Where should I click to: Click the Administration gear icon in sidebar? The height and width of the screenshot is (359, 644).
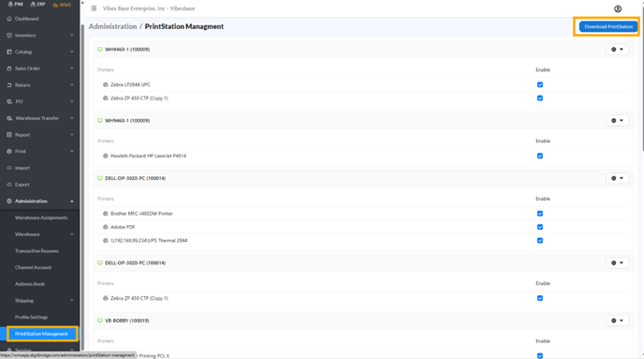point(9,202)
